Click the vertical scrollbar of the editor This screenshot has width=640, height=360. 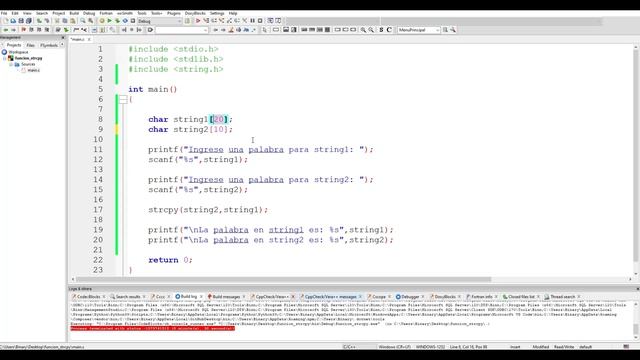pyautogui.click(x=636, y=156)
